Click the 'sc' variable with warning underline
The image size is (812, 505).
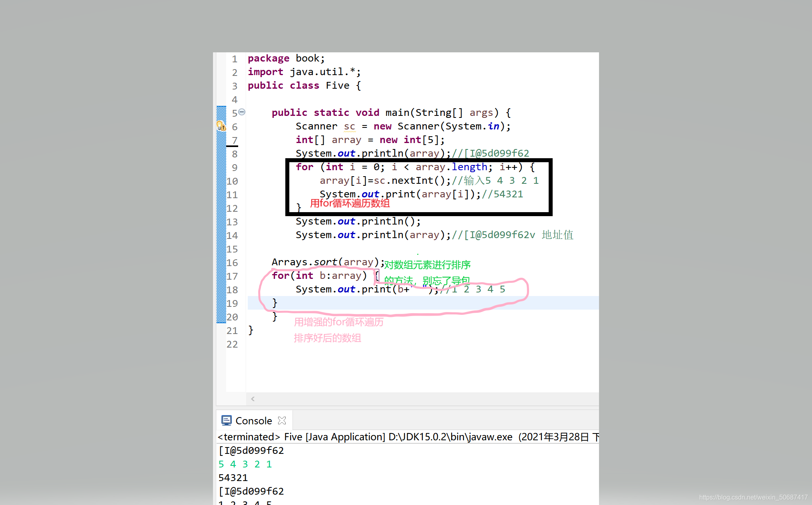pyautogui.click(x=350, y=127)
